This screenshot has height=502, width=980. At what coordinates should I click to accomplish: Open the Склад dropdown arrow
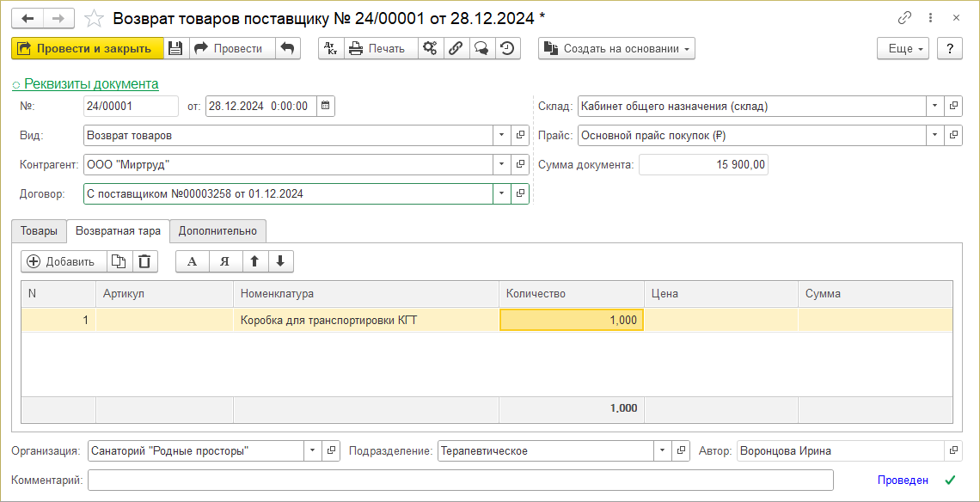[934, 107]
